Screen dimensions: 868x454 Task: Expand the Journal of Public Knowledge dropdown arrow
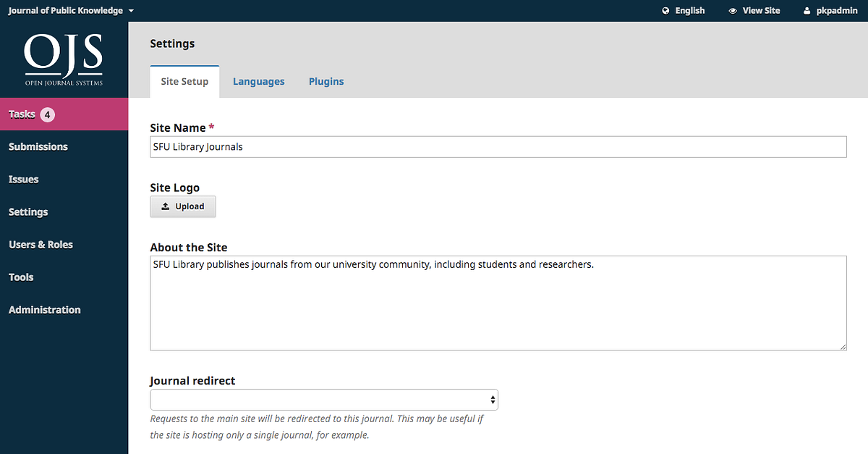pyautogui.click(x=131, y=12)
